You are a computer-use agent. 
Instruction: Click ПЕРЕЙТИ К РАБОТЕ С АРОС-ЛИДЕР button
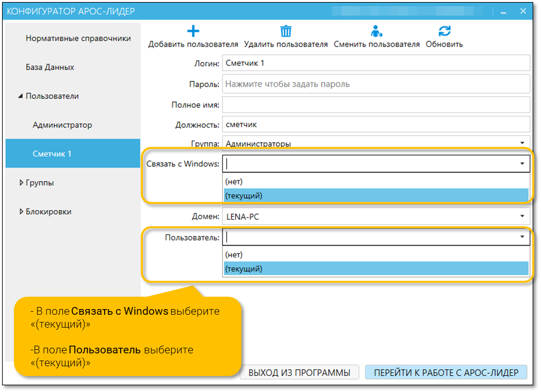coord(446,372)
